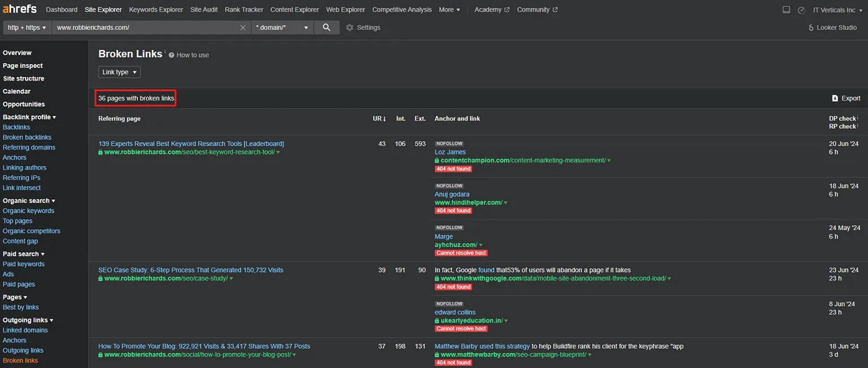Image resolution: width=868 pixels, height=368 pixels.
Task: Open Looker Studio integration
Action: pyautogui.click(x=832, y=28)
